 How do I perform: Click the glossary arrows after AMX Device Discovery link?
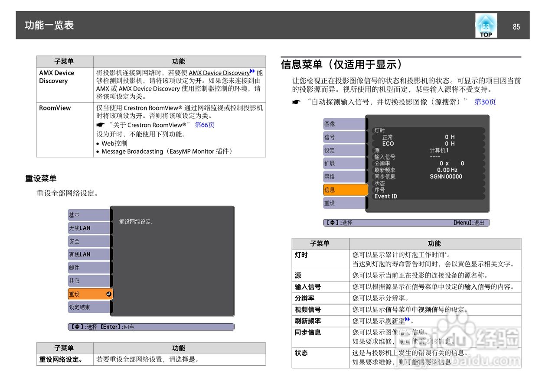click(x=252, y=72)
